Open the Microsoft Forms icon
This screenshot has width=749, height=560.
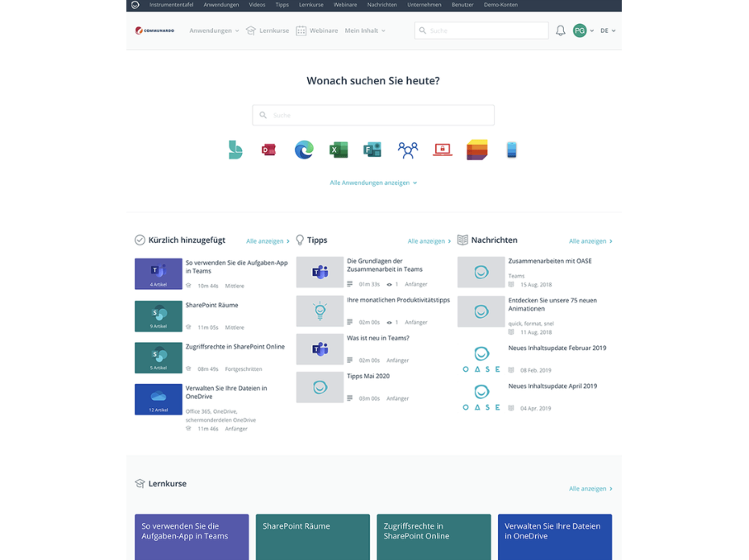(x=372, y=149)
